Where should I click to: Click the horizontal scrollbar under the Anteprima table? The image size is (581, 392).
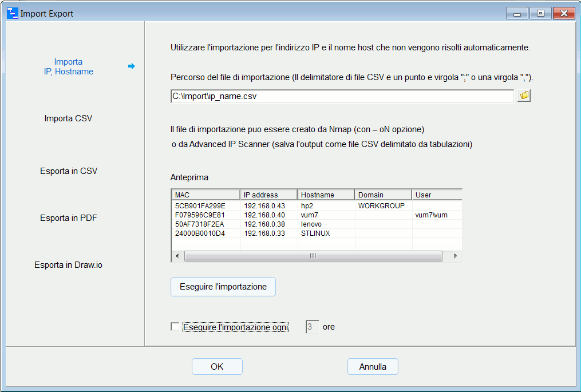[312, 256]
